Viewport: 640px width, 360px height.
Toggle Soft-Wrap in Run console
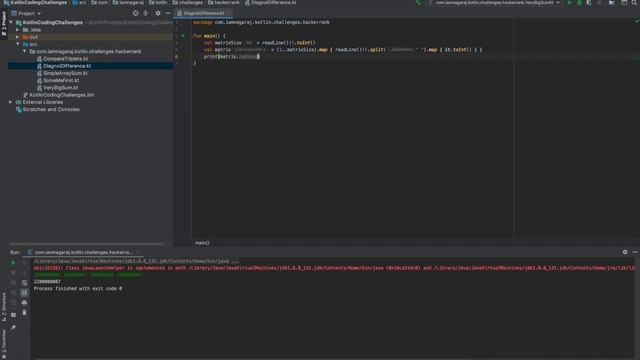pos(24,282)
